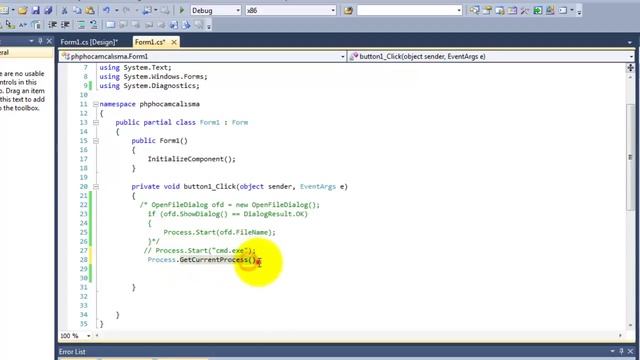Open a file with the toolbar folder icon

[x=22, y=10]
